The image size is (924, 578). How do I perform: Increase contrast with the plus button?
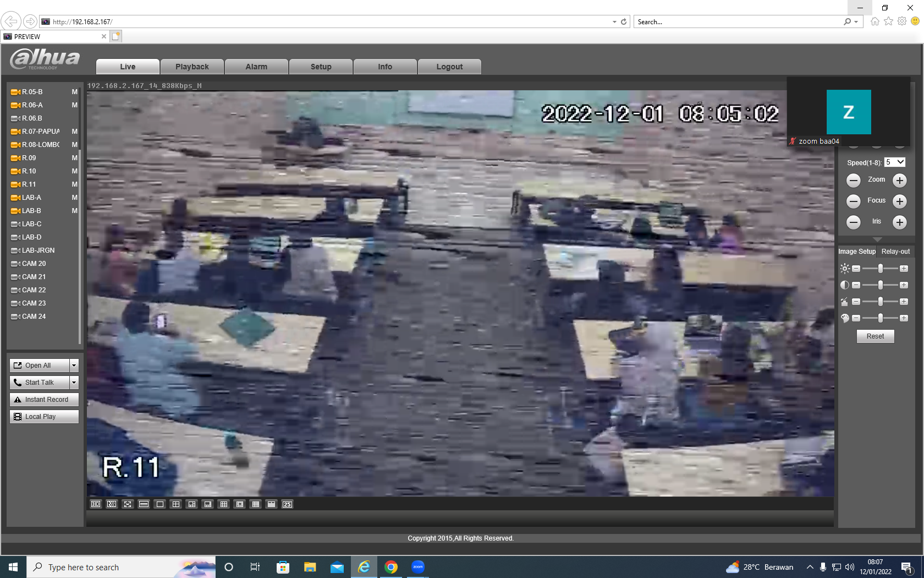[904, 285]
